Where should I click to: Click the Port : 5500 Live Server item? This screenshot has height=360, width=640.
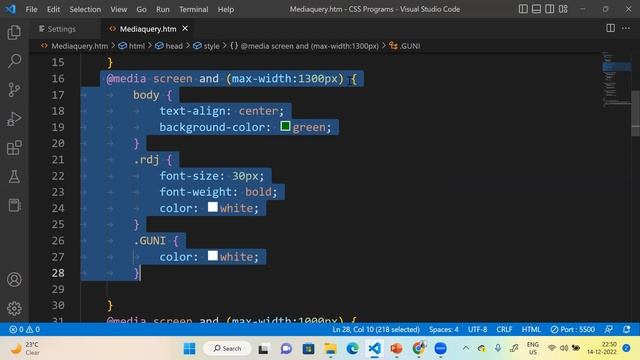pyautogui.click(x=572, y=329)
